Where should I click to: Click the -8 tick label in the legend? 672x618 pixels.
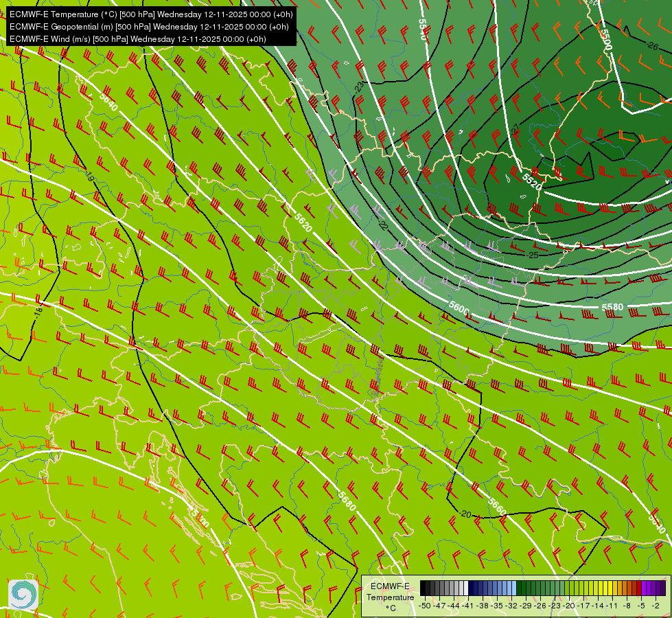(627, 606)
